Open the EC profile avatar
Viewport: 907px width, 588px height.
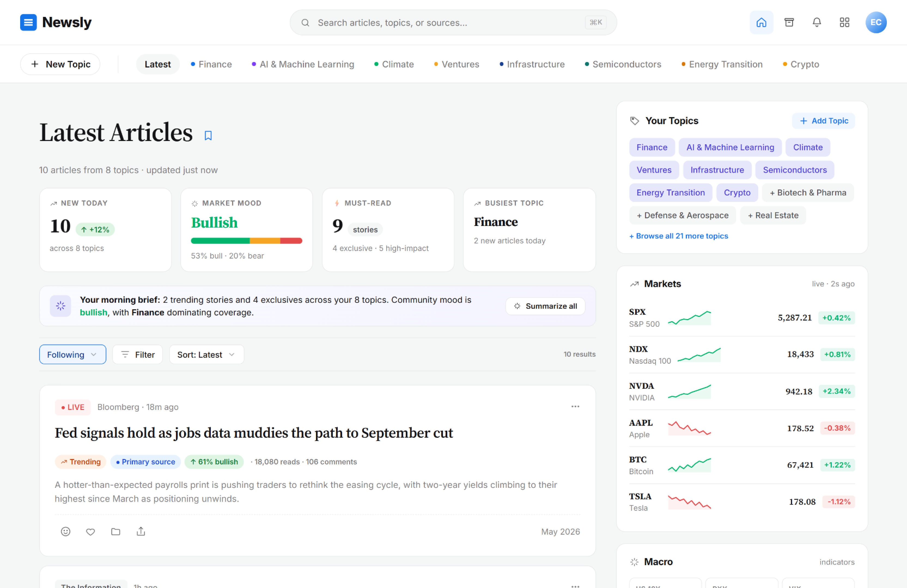tap(876, 23)
